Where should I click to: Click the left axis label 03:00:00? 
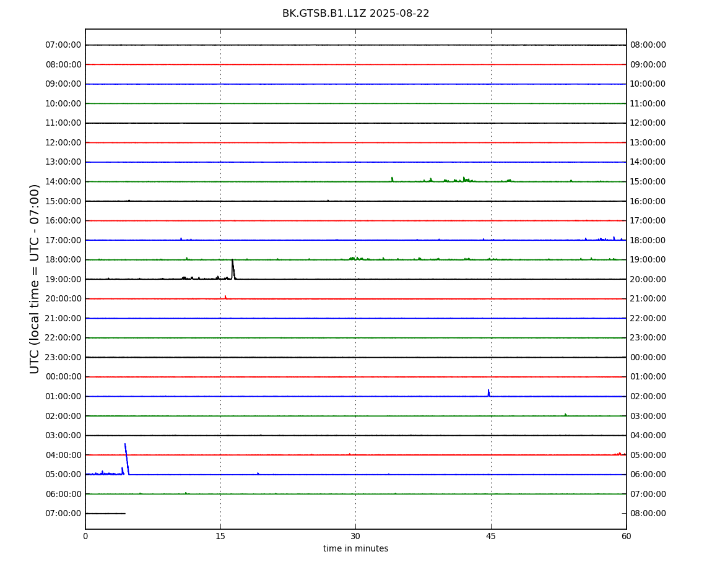(63, 436)
